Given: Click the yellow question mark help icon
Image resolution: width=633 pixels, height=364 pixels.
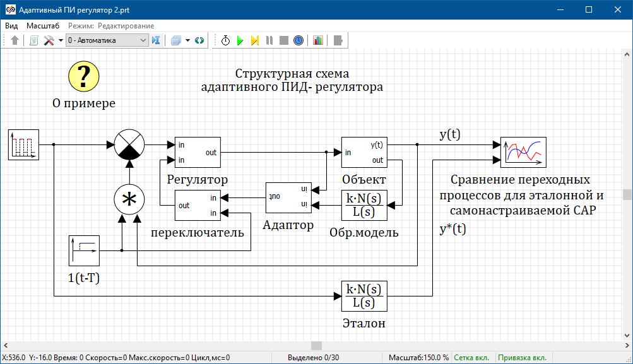Looking at the screenshot, I should point(84,76).
